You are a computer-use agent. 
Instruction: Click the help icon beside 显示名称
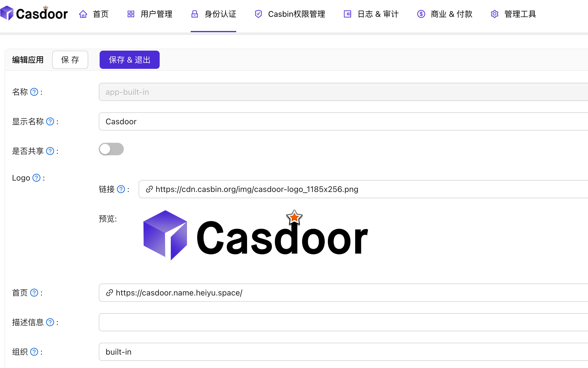pos(50,121)
